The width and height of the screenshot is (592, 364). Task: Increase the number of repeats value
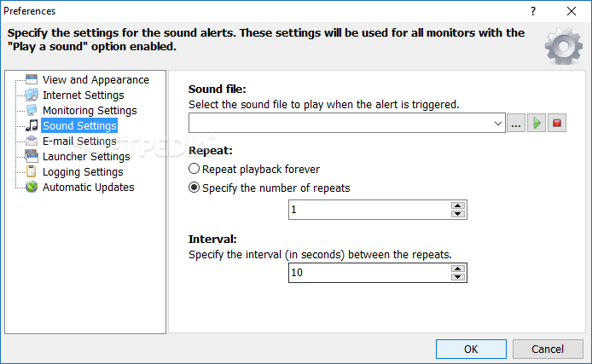458,205
